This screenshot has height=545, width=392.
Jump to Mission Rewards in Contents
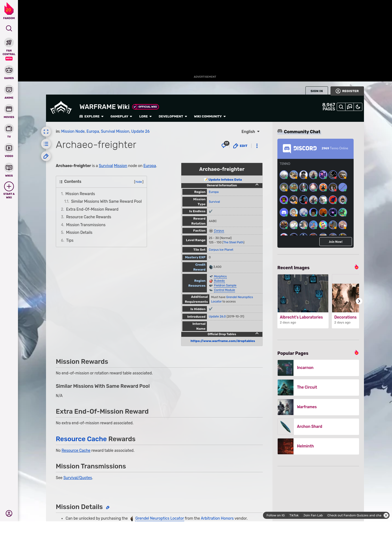point(80,194)
